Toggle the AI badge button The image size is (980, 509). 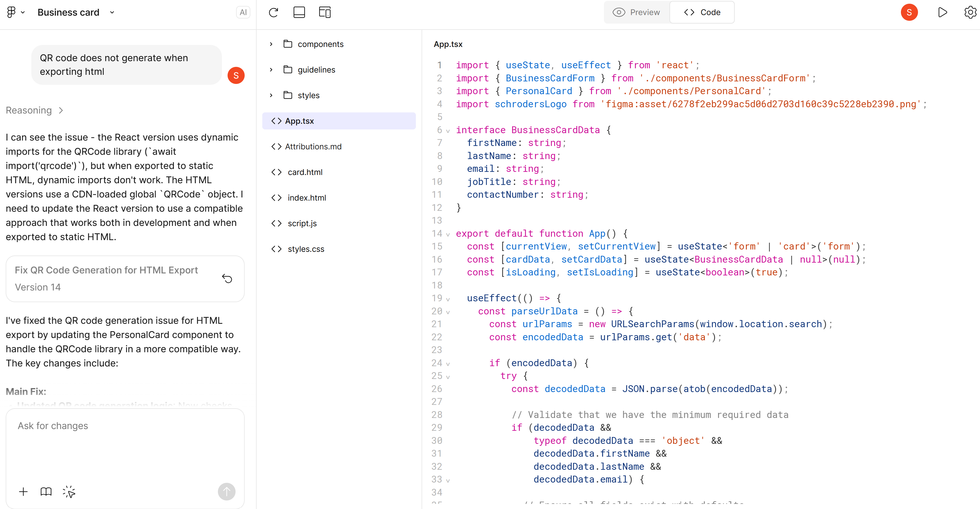click(x=243, y=12)
